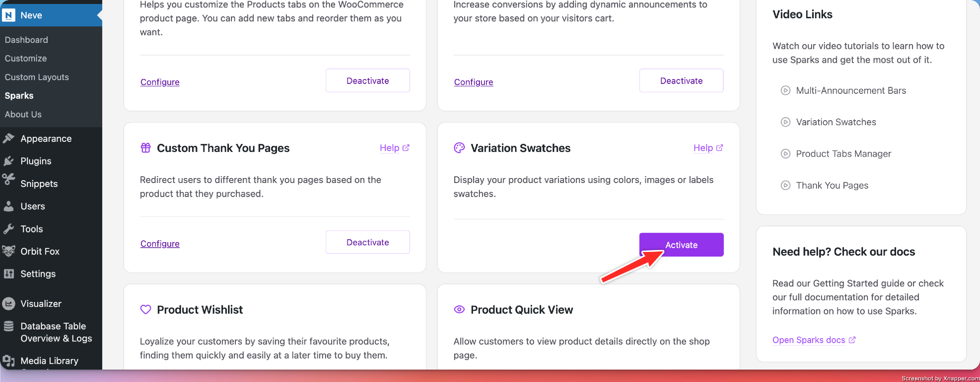Open the Settings menu item
This screenshot has width=980, height=382.
point(38,274)
